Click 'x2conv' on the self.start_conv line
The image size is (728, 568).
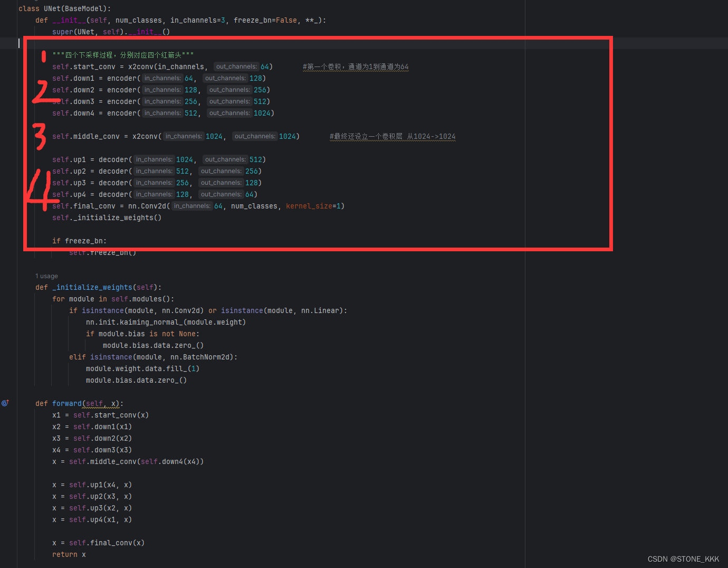(x=141, y=67)
